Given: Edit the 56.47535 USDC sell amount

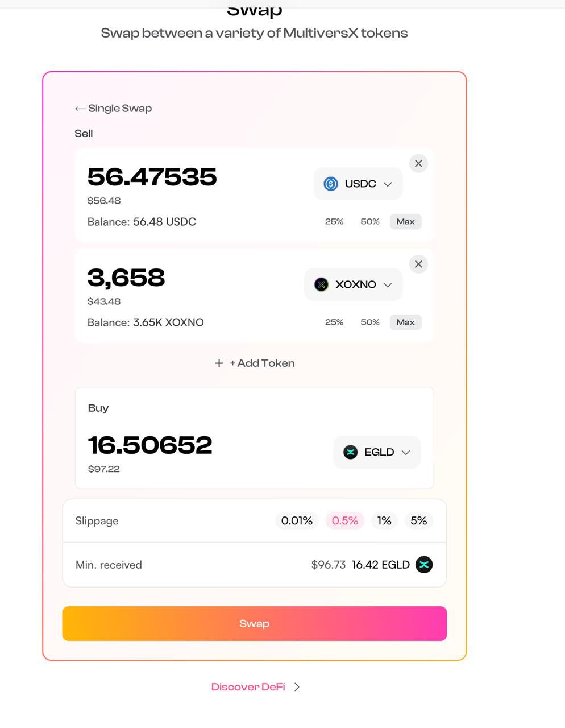Looking at the screenshot, I should 152,177.
